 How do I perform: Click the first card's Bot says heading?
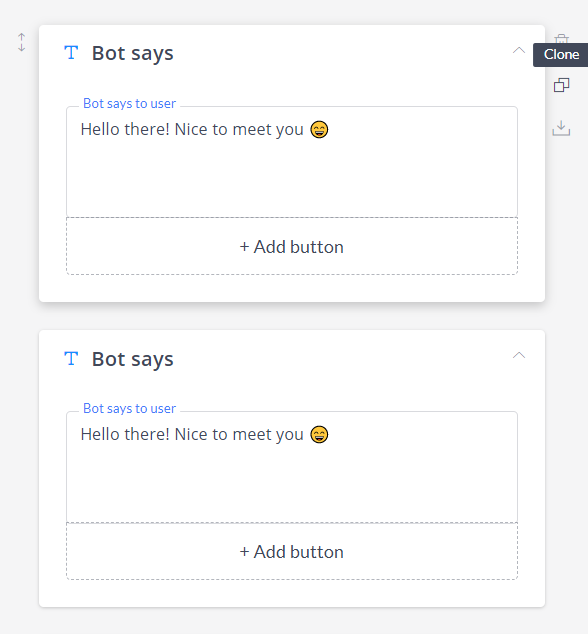pyautogui.click(x=133, y=53)
